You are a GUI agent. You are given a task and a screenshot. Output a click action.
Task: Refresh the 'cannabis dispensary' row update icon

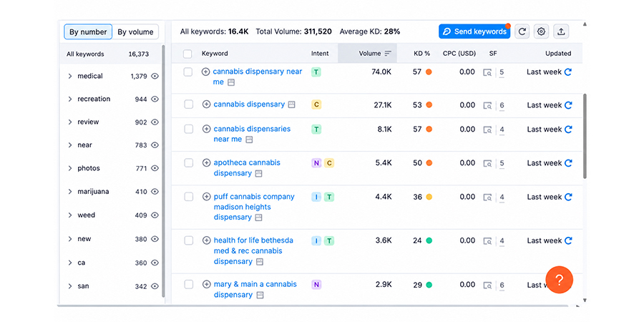coord(568,105)
